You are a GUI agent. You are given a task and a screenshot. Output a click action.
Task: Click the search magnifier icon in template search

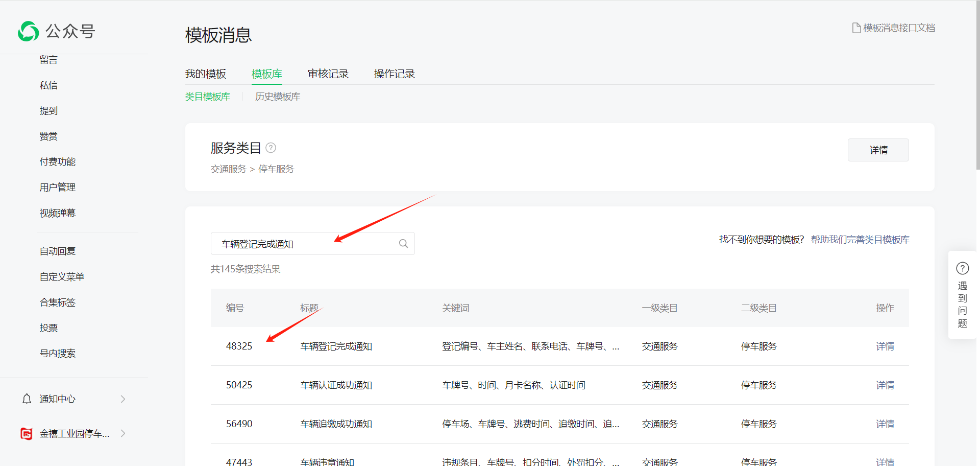click(403, 244)
